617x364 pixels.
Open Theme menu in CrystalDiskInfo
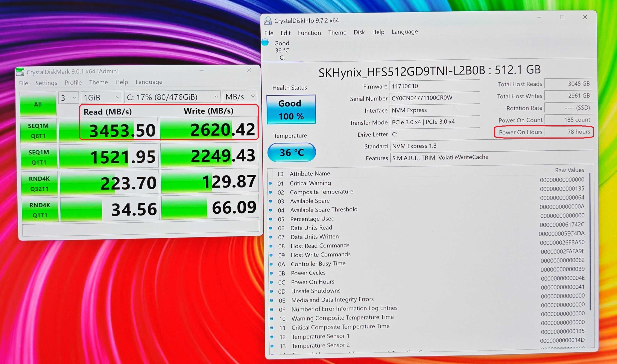click(x=337, y=33)
